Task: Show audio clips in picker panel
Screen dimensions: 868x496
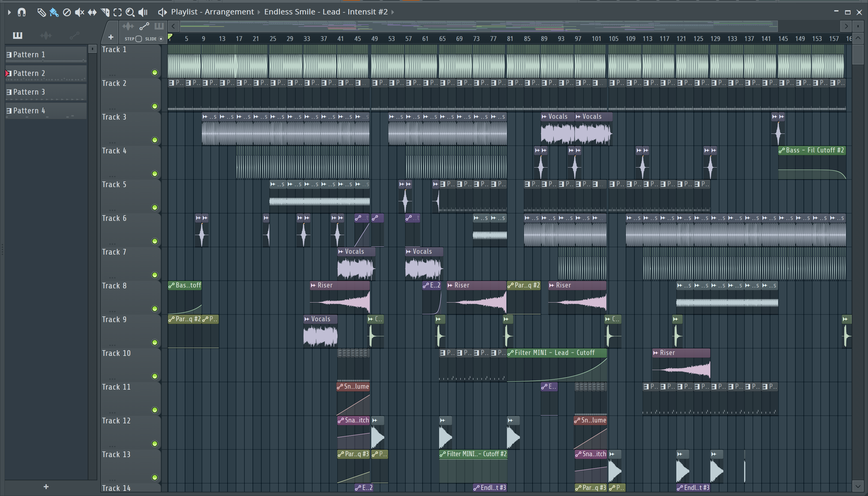Action: coord(46,35)
